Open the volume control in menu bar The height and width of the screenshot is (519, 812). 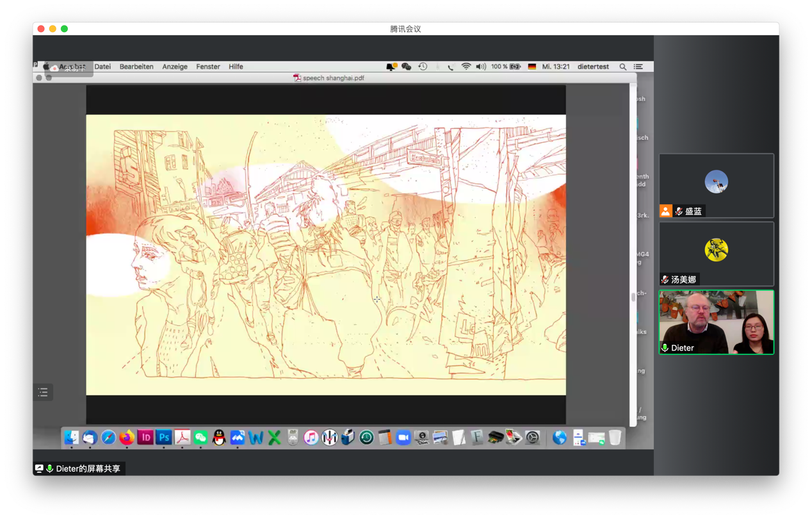[x=481, y=67]
